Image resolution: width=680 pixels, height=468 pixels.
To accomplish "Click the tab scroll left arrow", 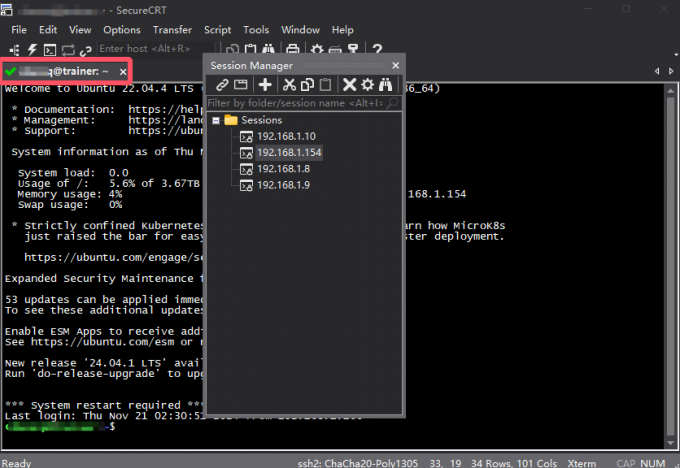I will click(x=657, y=71).
